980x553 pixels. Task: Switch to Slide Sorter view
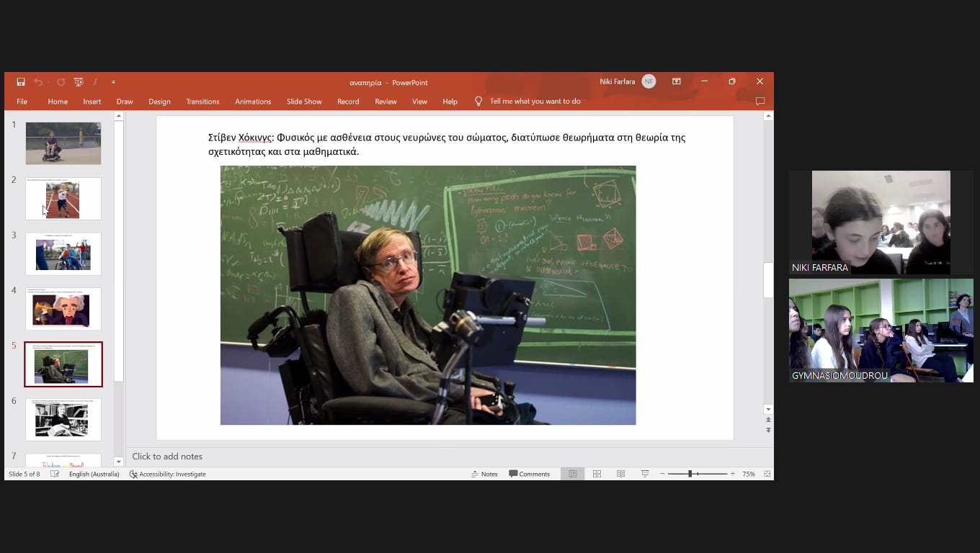point(597,474)
